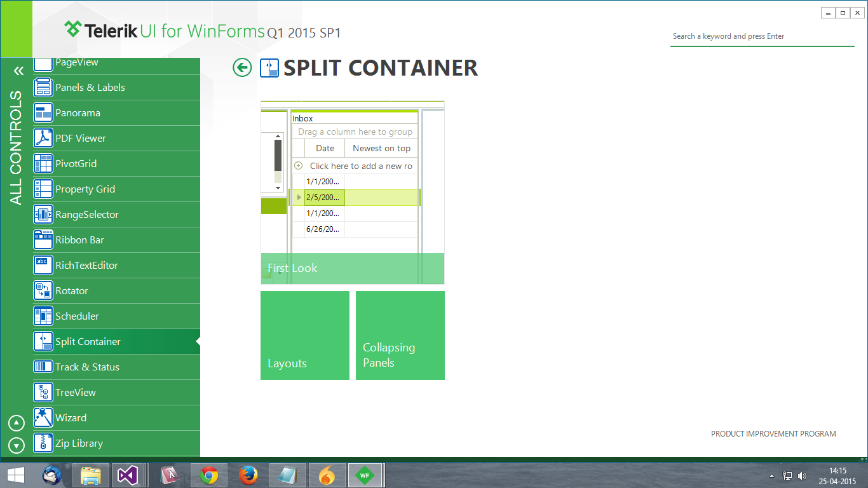The height and width of the screenshot is (488, 868).
Task: Select the Wizard icon
Action: 43,417
